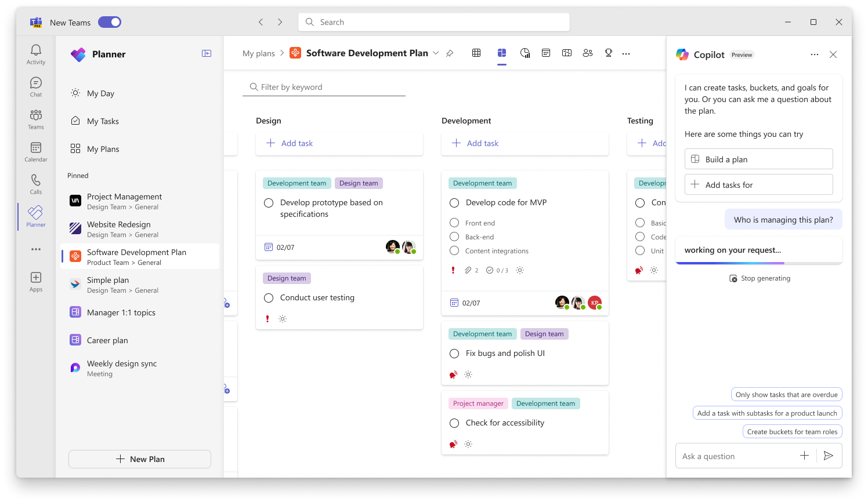Click the Copilot response progress bar
This screenshot has height=502, width=868.
759,261
